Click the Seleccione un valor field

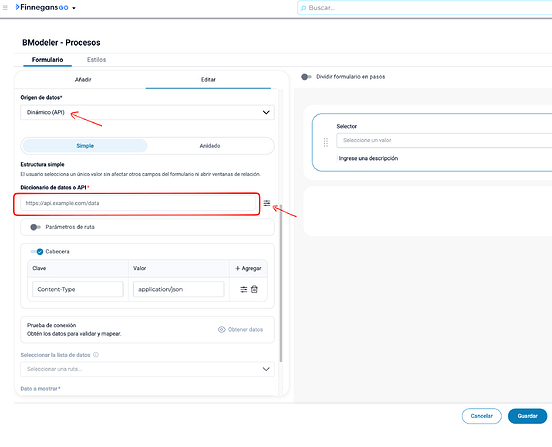coord(444,140)
